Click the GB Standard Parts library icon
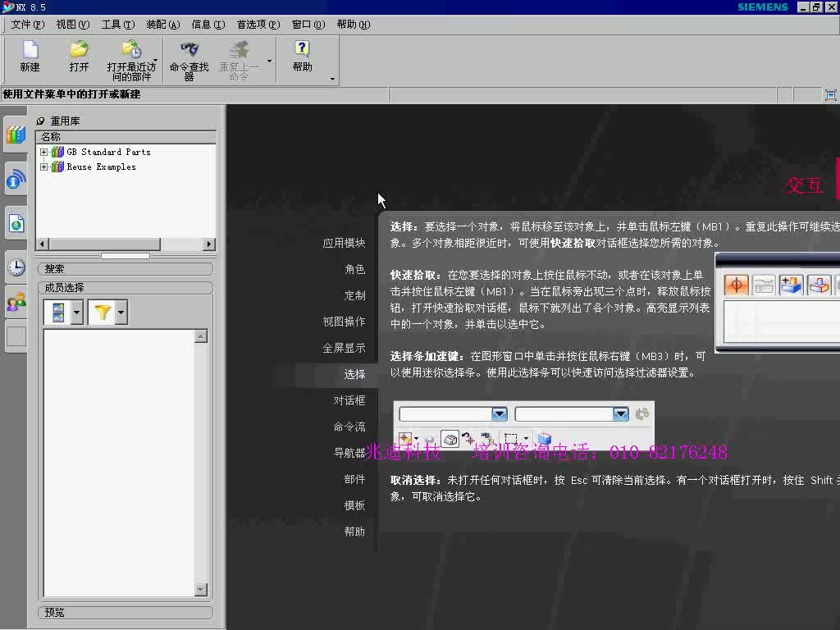The image size is (840, 630). [x=57, y=152]
